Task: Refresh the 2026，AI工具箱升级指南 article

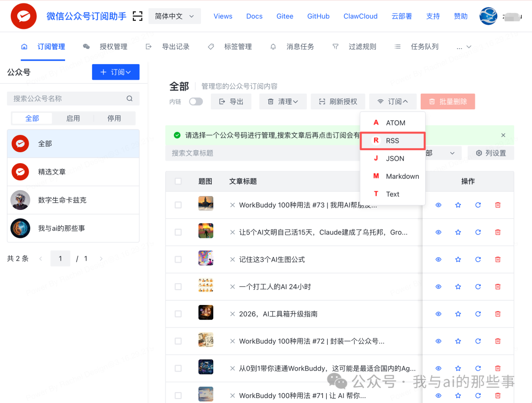Action: tap(478, 314)
